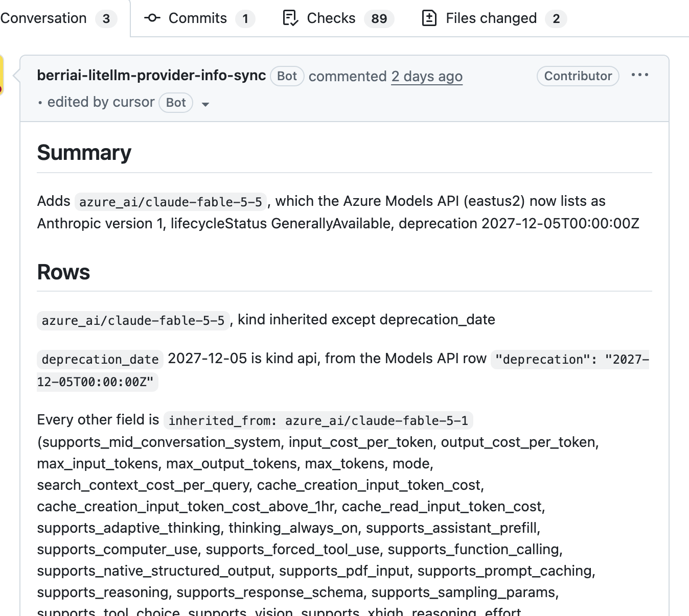Click the Contributor badge

tap(578, 76)
